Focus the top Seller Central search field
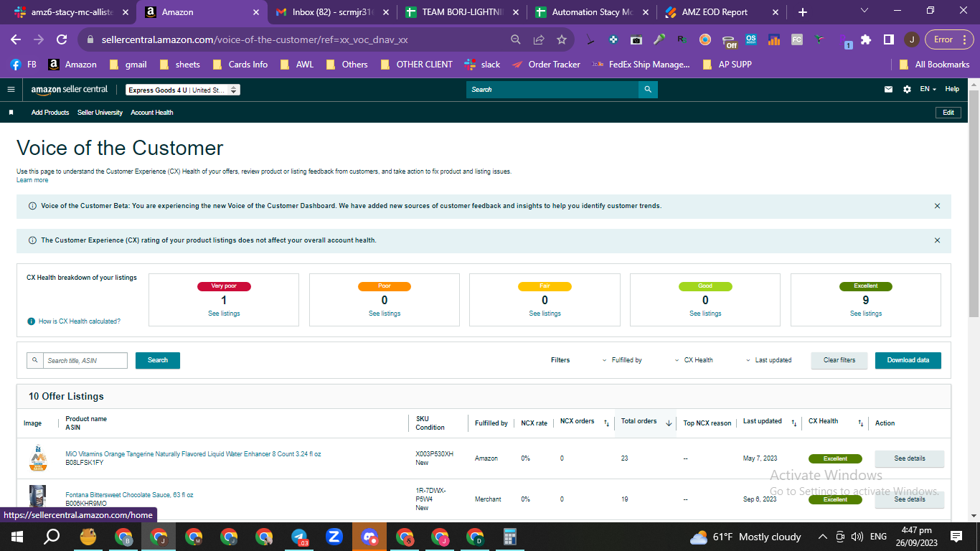 click(552, 90)
